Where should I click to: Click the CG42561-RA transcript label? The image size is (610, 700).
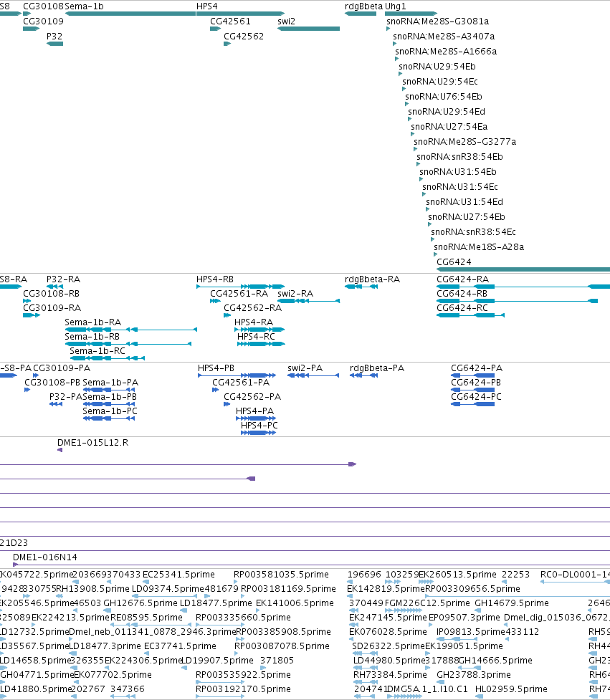tap(239, 293)
